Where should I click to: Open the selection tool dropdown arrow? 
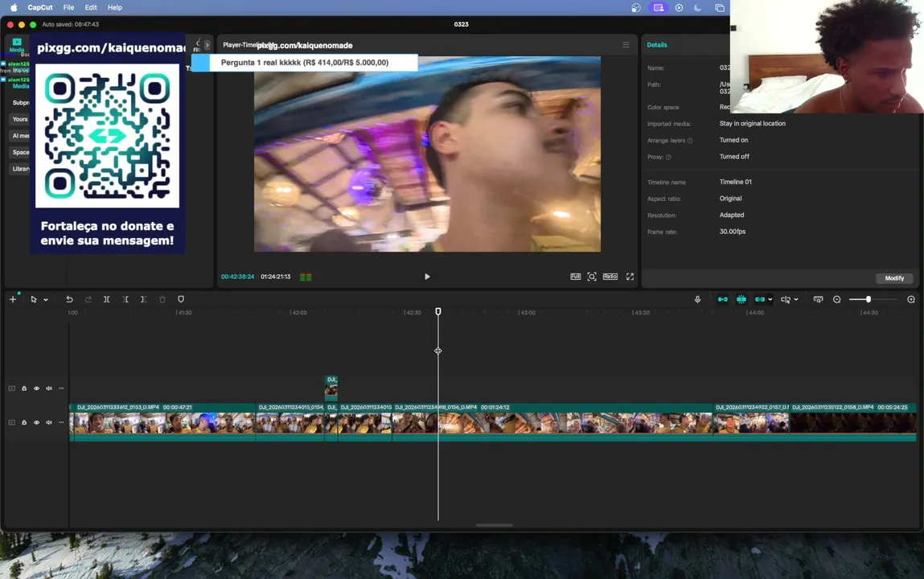tap(46, 300)
